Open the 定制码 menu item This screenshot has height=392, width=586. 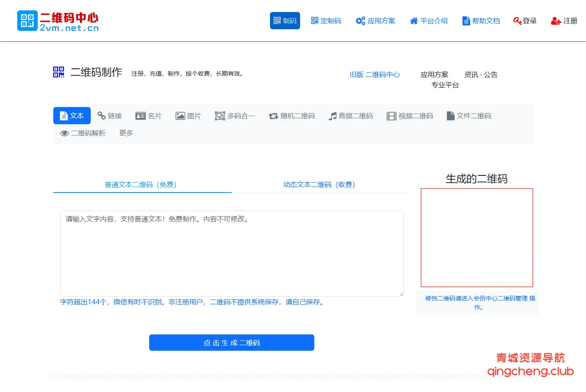click(x=326, y=21)
